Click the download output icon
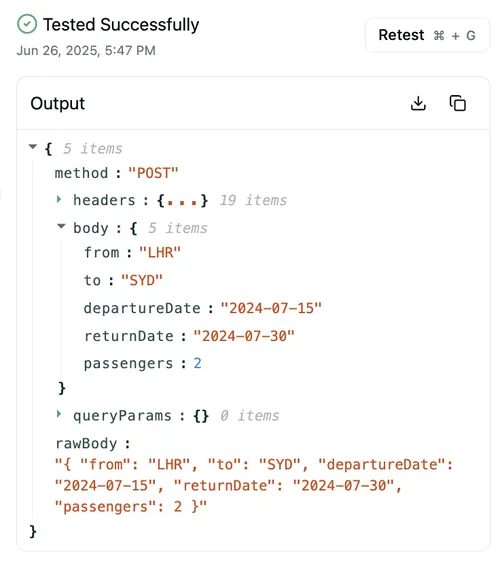500x572 pixels. (418, 103)
